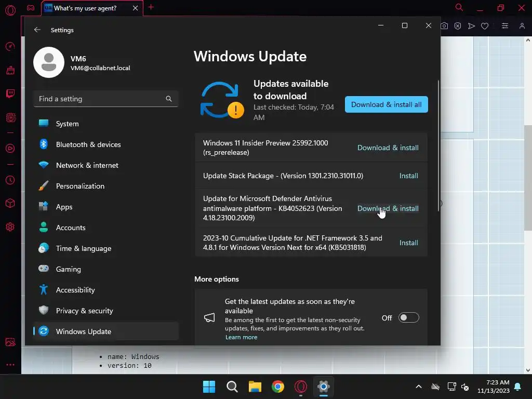Viewport: 532px width, 399px height.
Task: Open the picture icon near sidebar bottom
Action: [x=10, y=342]
